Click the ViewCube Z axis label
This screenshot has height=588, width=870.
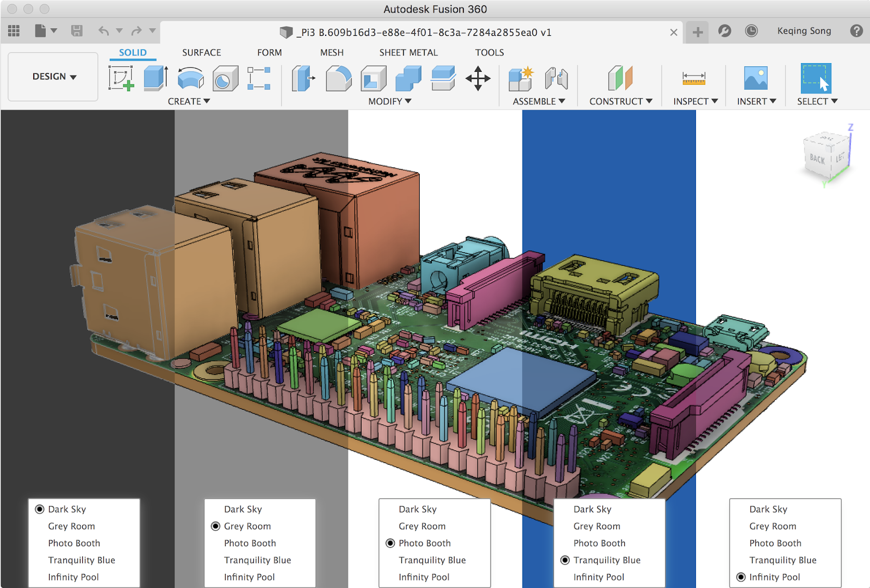click(850, 127)
